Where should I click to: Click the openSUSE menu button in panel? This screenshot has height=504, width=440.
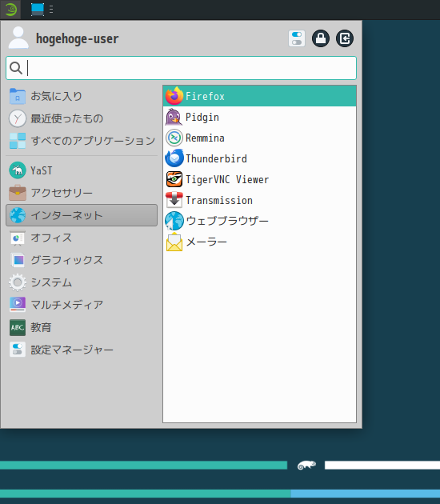[10, 10]
